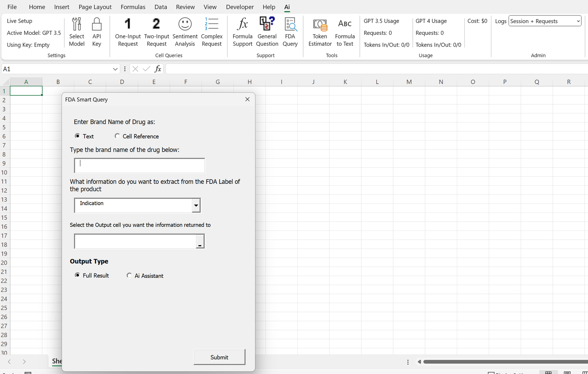Click the Submit button
588x374 pixels.
[219, 357]
